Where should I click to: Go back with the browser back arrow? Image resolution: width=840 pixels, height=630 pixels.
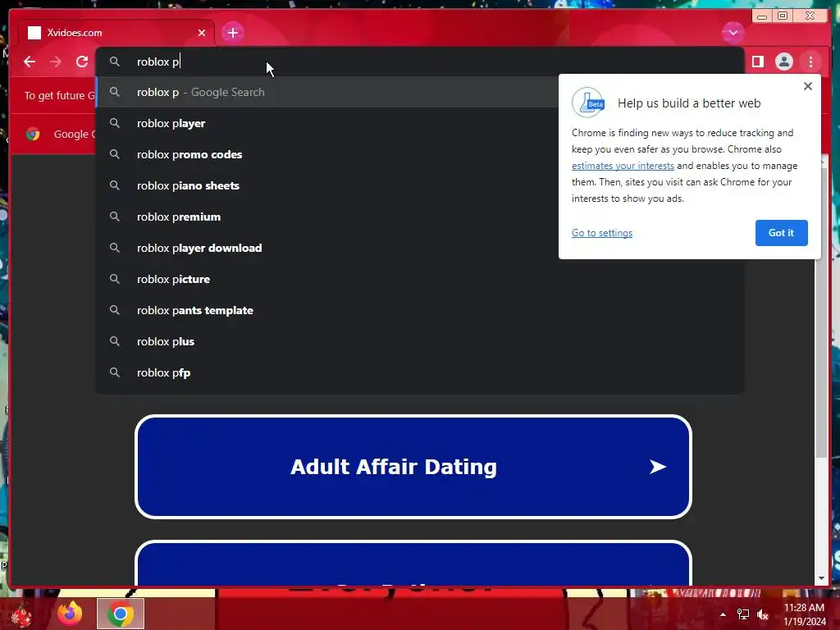point(30,62)
